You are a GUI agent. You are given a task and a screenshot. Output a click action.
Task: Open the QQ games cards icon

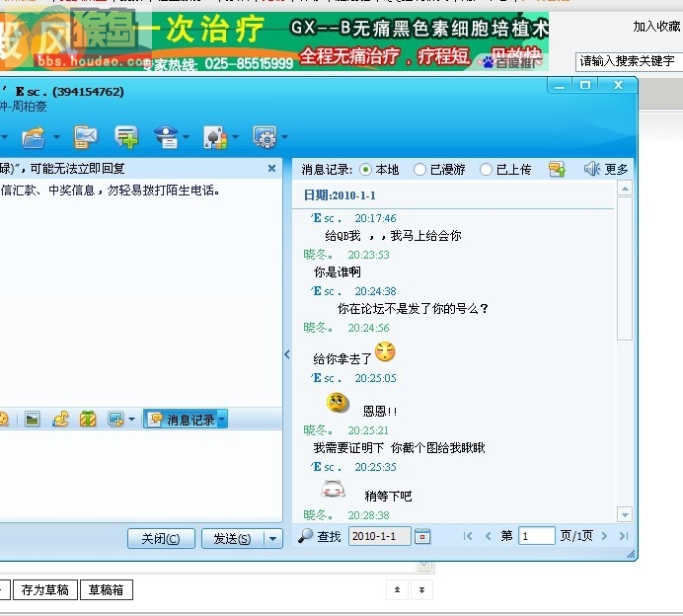pos(215,137)
